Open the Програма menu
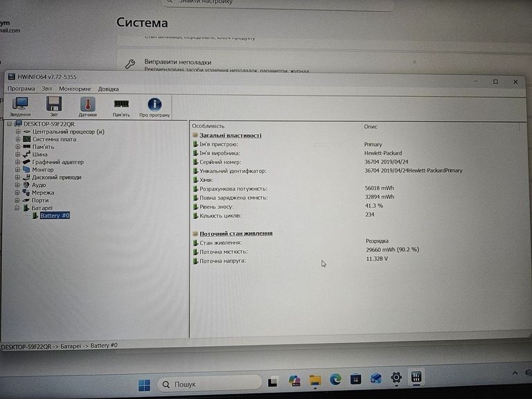Image resolution: width=532 pixels, height=399 pixels. pos(21,89)
